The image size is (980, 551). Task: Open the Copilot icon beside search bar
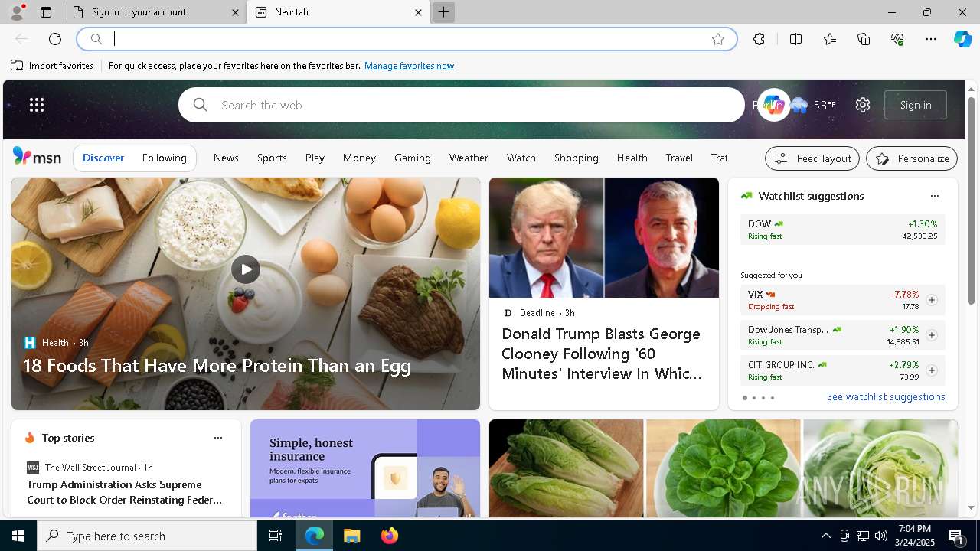(x=773, y=105)
